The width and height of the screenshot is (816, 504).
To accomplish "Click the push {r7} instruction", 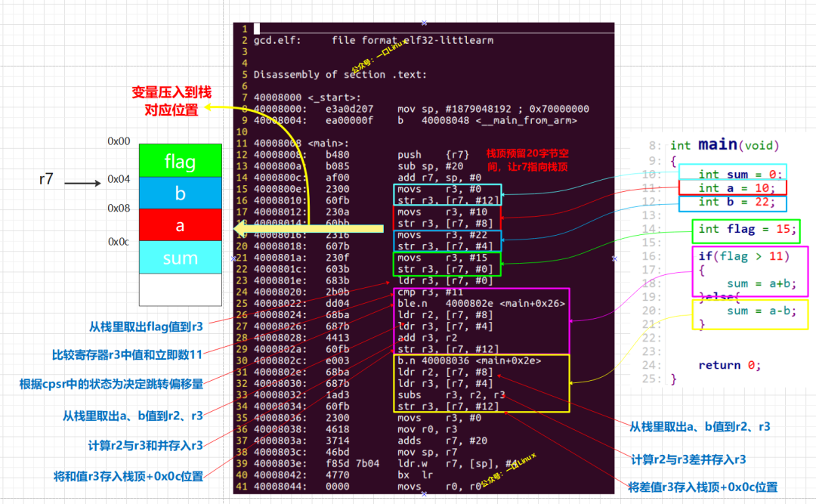I will [433, 155].
